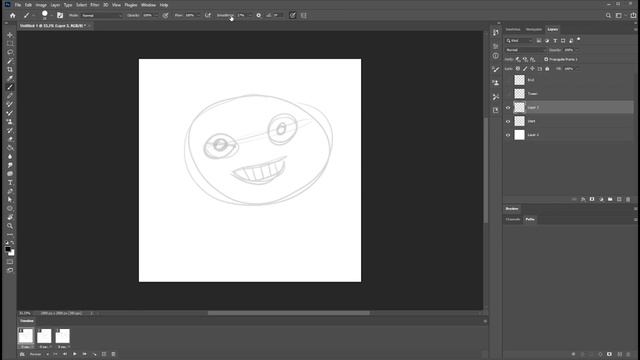Open Smoothing value dropdown arrow

pyautogui.click(x=249, y=16)
